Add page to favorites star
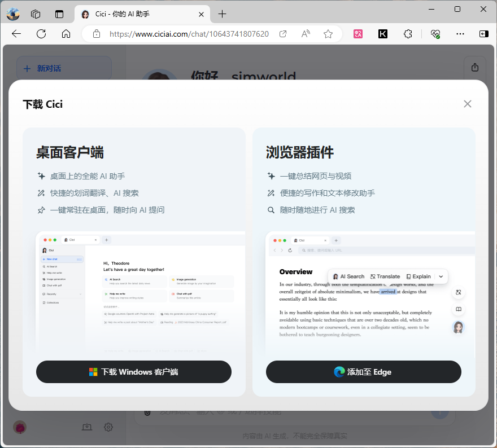This screenshot has height=448, width=497. (x=328, y=34)
